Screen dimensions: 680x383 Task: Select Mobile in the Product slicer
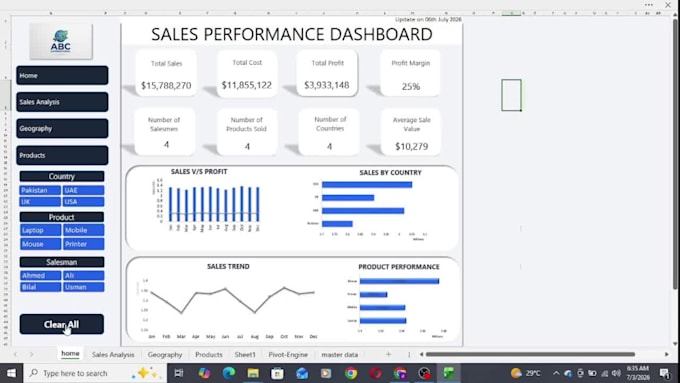tap(83, 230)
